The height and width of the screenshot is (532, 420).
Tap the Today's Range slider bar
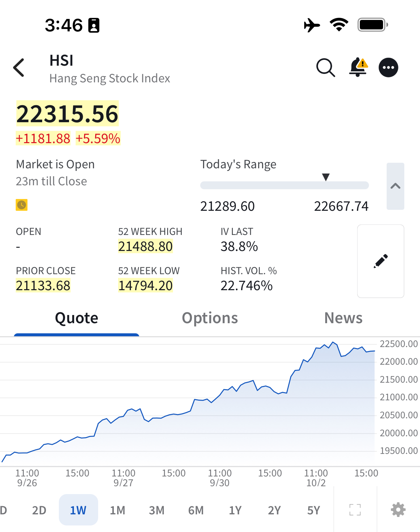[x=284, y=185]
